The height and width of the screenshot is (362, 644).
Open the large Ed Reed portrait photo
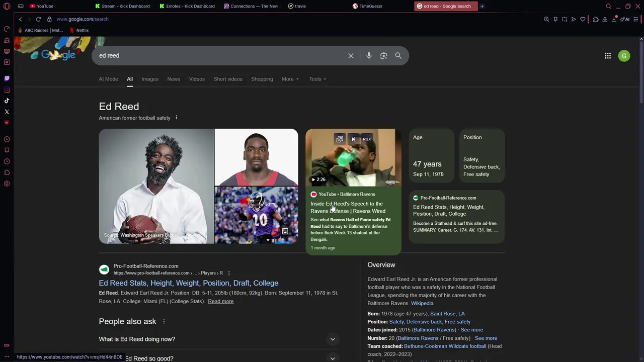156,186
